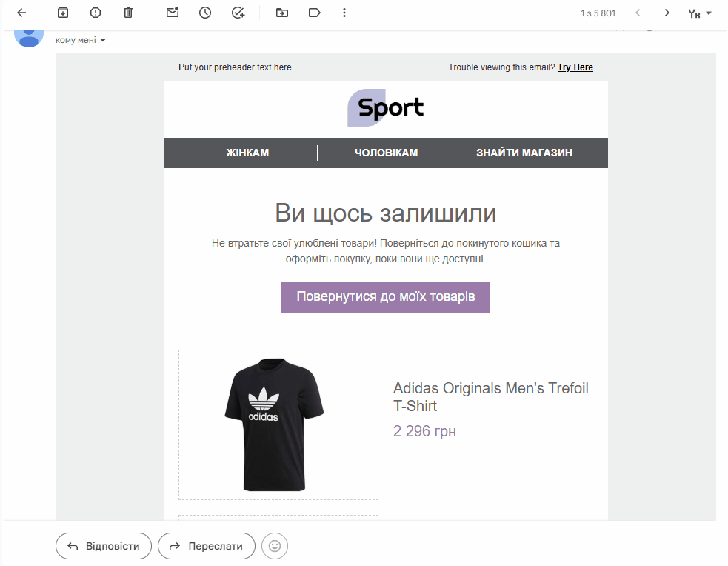Reply with the Відповісти button
This screenshot has height=566, width=728.
pos(104,546)
